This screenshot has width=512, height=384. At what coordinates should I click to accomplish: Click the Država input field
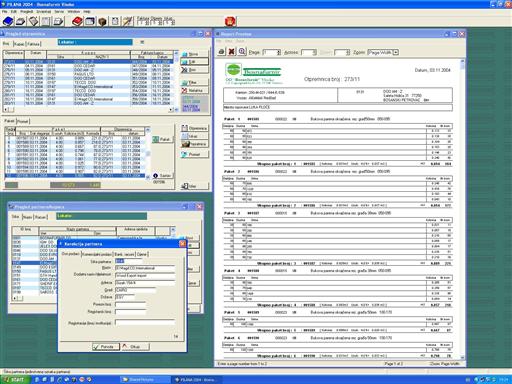[125, 297]
